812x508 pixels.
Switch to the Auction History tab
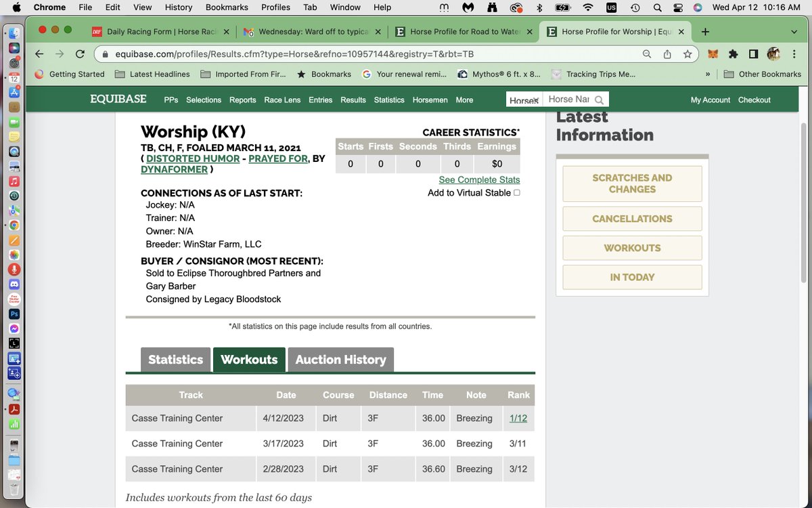click(340, 360)
